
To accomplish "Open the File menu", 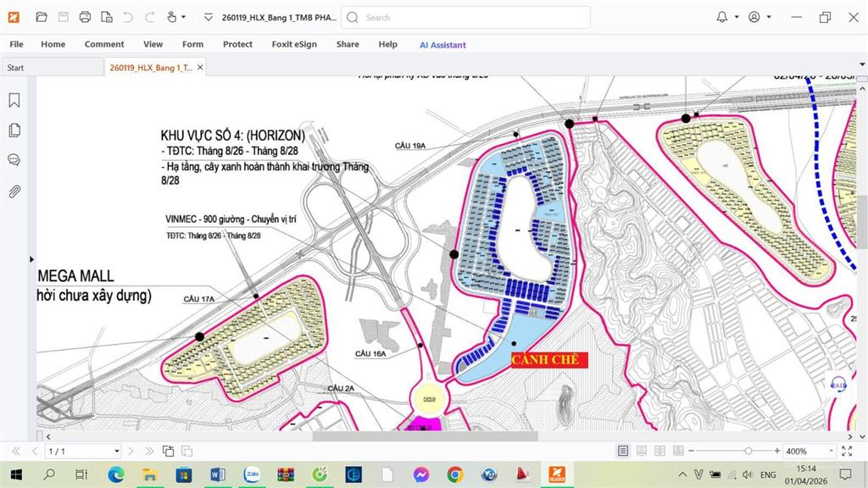I will tap(17, 44).
